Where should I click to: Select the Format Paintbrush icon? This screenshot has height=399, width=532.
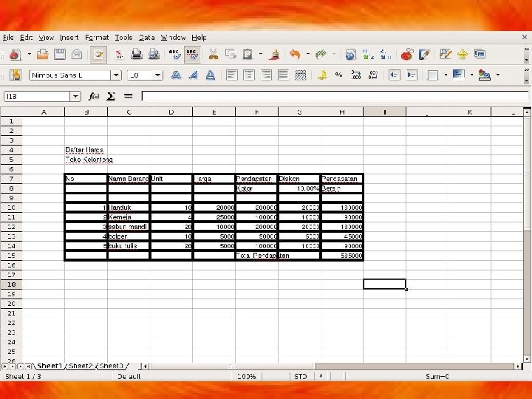coord(274,54)
